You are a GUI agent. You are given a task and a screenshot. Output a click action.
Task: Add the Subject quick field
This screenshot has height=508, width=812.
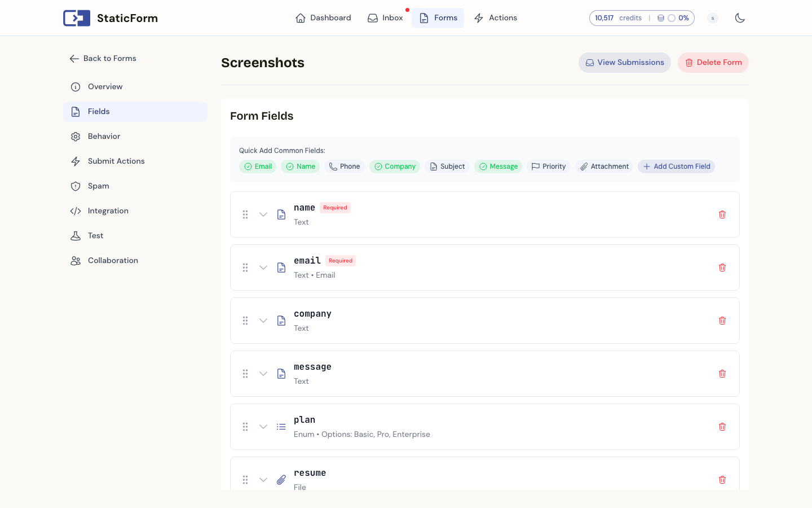(447, 167)
